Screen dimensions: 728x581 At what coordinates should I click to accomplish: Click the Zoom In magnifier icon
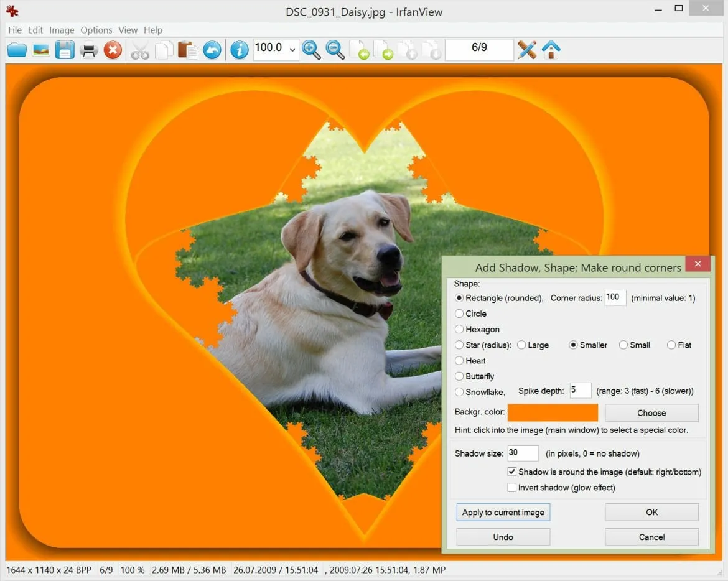[x=311, y=50]
